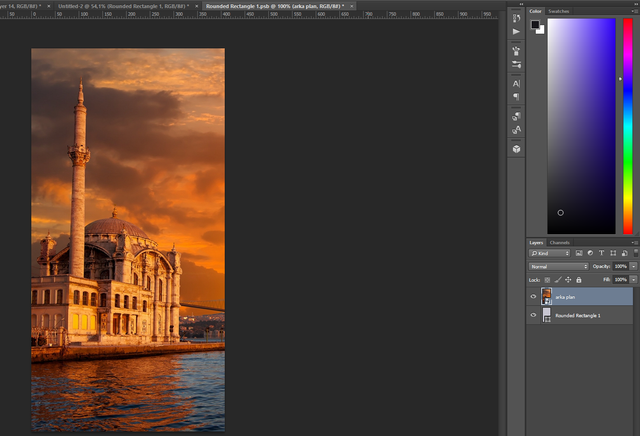640x436 pixels.
Task: Switch to Untitled-2 document tab
Action: (x=124, y=6)
